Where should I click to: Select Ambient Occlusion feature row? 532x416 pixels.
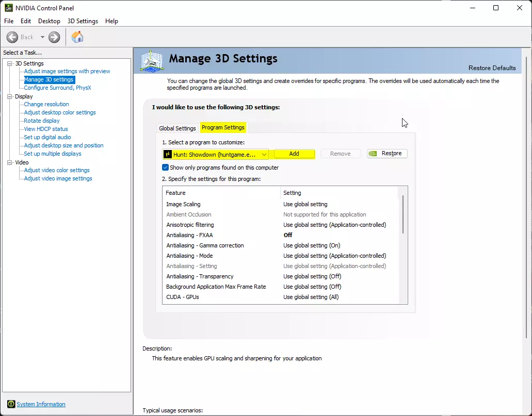pos(280,214)
